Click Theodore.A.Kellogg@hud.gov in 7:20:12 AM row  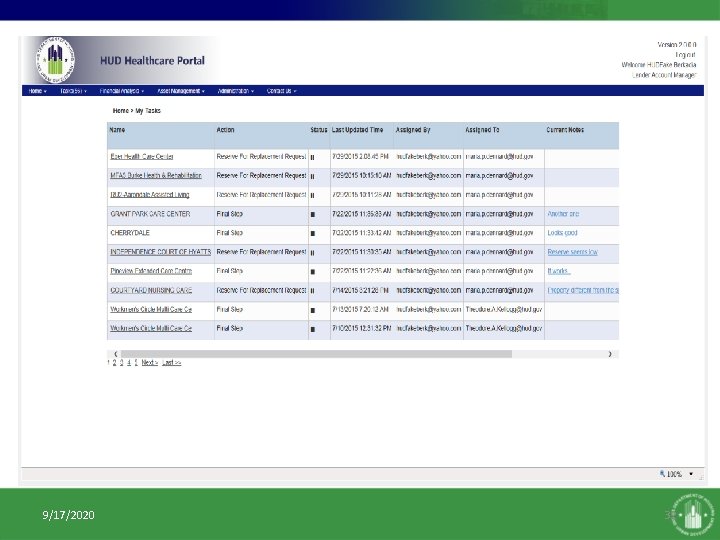[x=504, y=309]
